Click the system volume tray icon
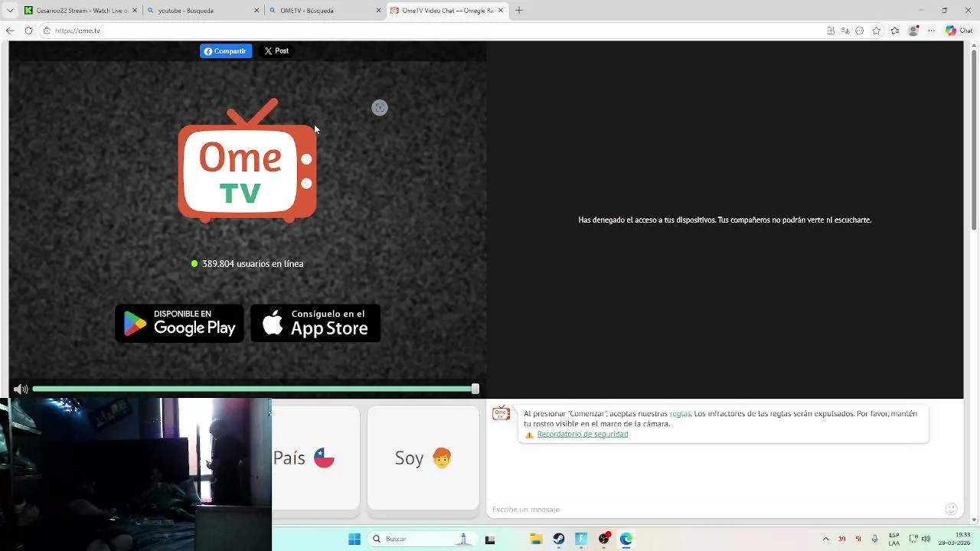Screen dimensions: 980x551 (x=926, y=539)
